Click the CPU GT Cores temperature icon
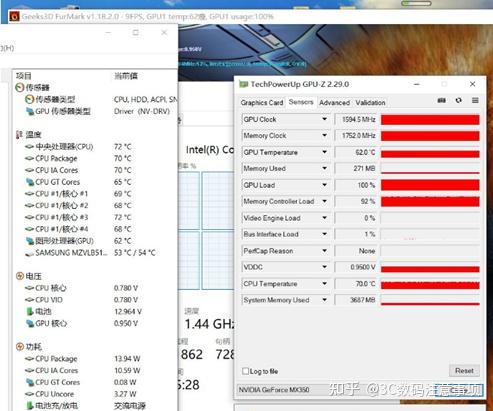 [x=30, y=182]
